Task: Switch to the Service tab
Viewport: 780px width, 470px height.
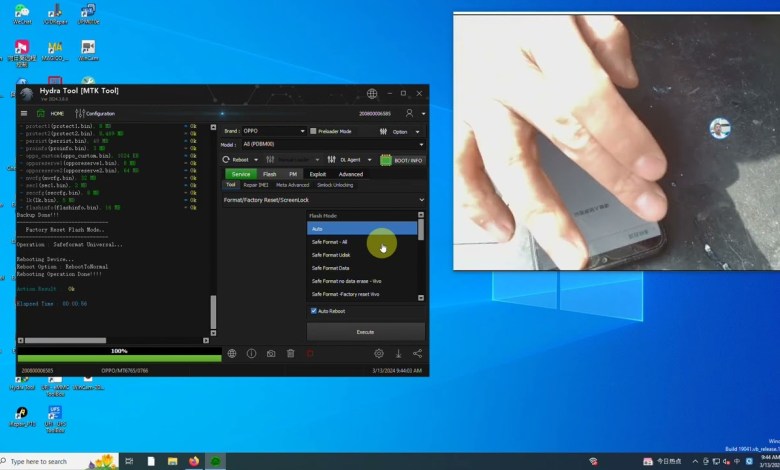Action: [x=241, y=174]
